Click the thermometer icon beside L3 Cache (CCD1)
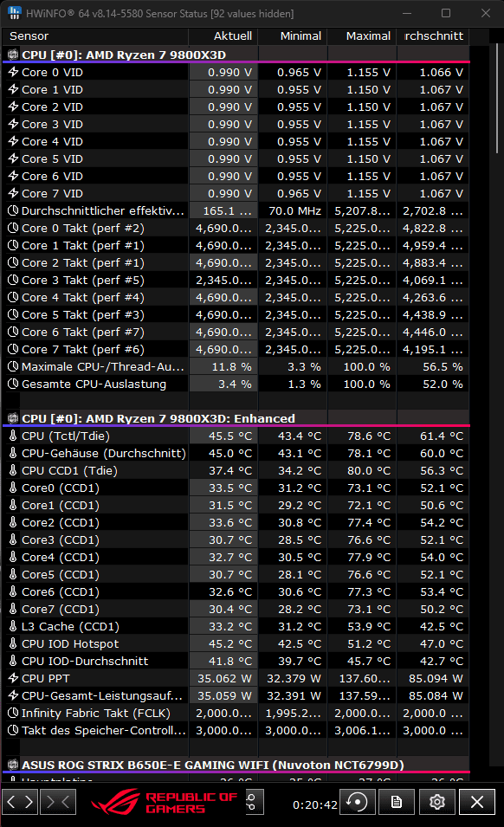The width and height of the screenshot is (504, 827). [13, 626]
